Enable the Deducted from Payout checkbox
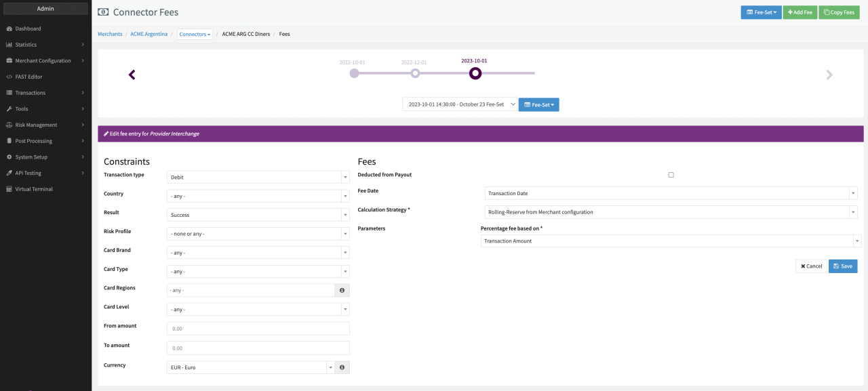Viewport: 868px width, 391px height. [671, 175]
